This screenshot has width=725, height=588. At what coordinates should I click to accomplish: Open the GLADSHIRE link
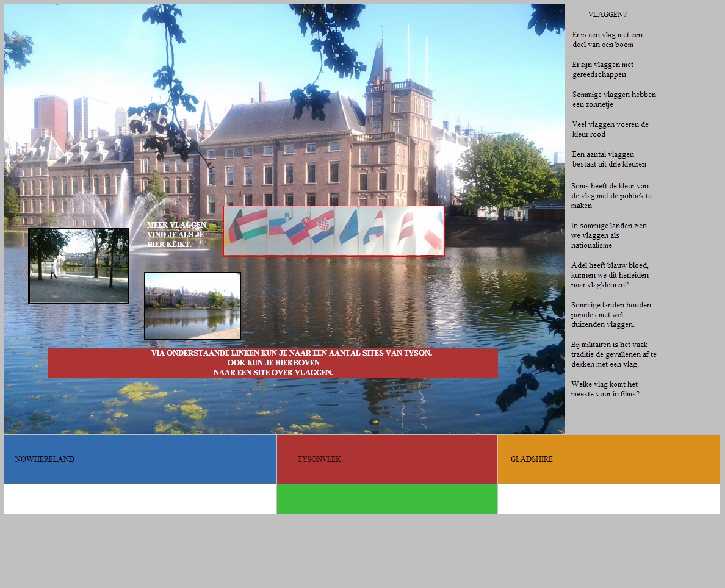coord(532,459)
